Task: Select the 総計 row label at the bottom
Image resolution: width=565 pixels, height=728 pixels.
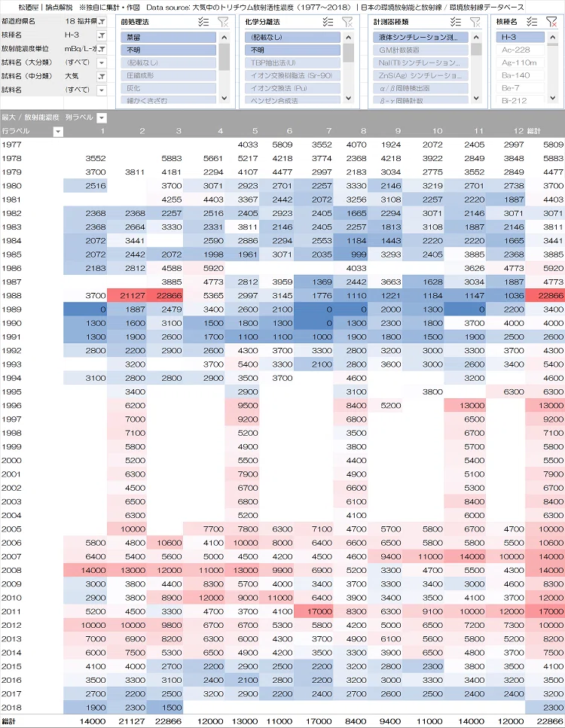Action: [9, 721]
